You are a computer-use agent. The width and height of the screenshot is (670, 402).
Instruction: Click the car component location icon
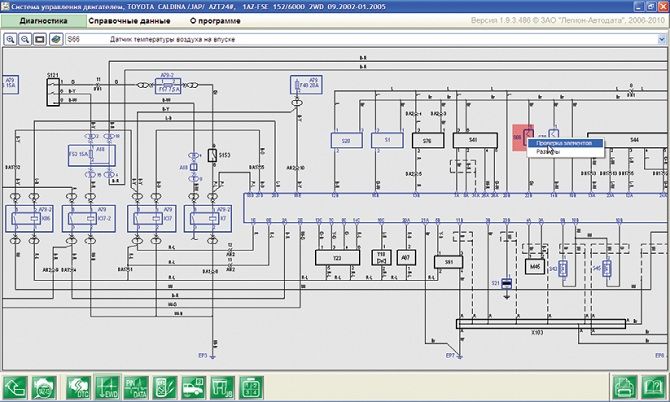[x=194, y=387]
